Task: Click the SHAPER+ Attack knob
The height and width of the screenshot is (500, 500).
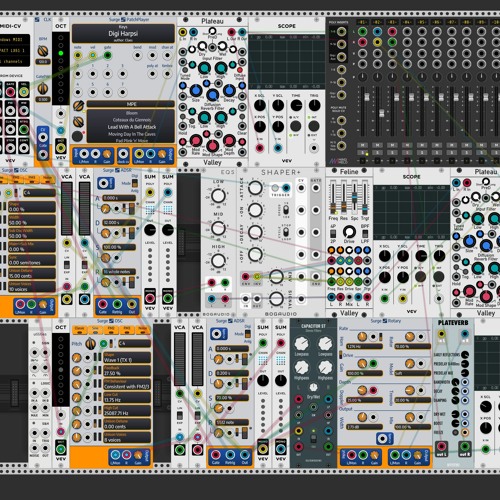Action: coord(255,188)
